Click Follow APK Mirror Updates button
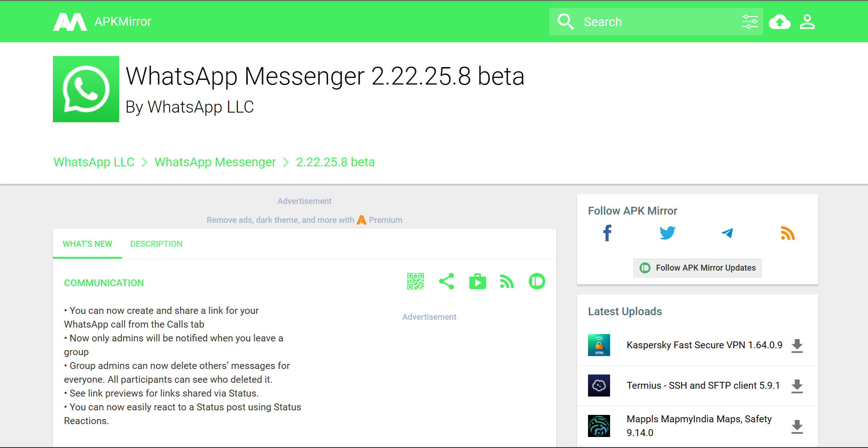This screenshot has width=868, height=448. [x=697, y=268]
